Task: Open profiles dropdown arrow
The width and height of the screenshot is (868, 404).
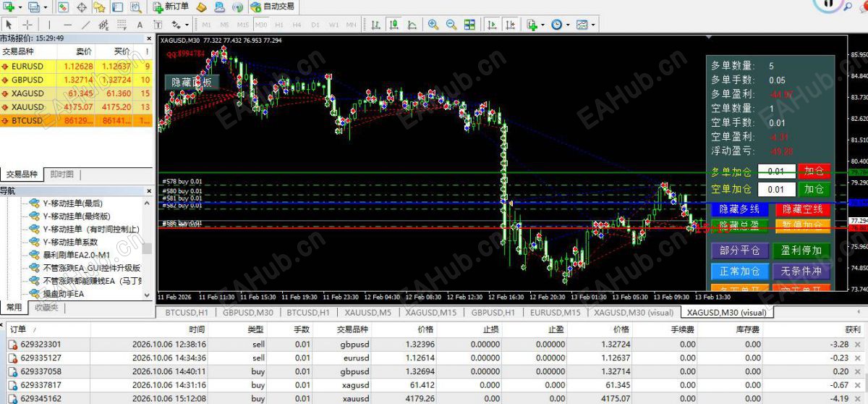Action: (45, 7)
